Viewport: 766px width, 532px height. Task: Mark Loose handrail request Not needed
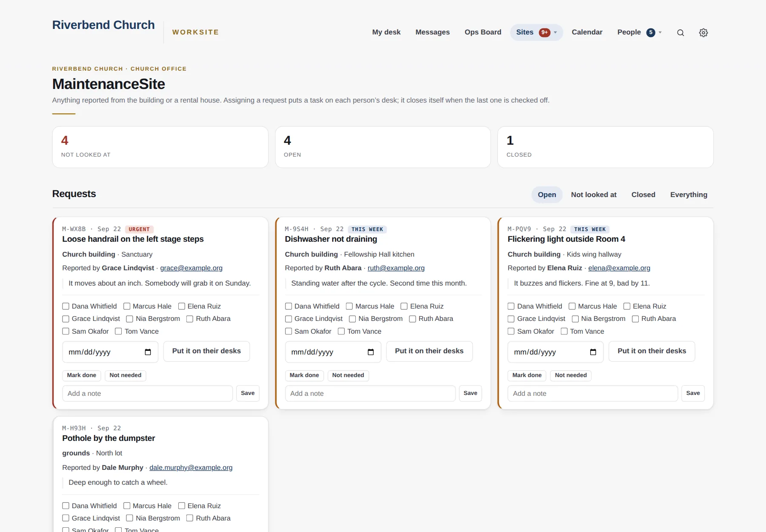coord(126,375)
